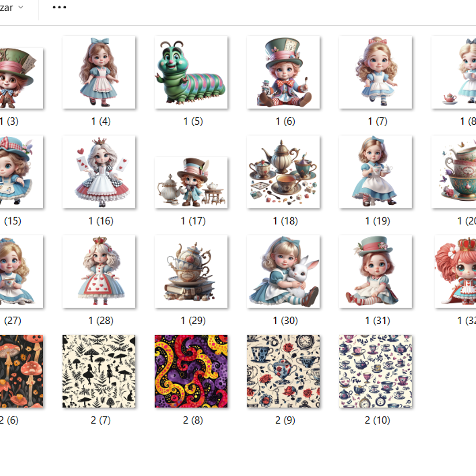
Task: Open the sitting girl with hat image 1 (31)
Action: (375, 272)
